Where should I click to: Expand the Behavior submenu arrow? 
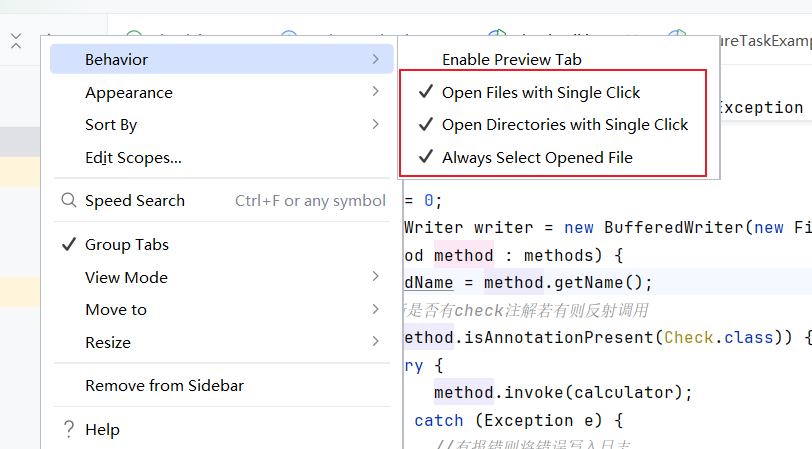pyautogui.click(x=375, y=60)
